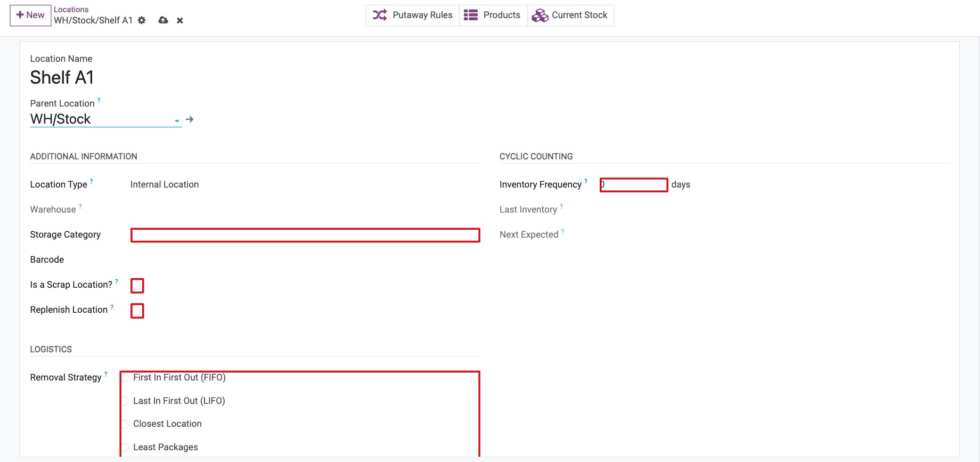Show help tooltip for Replenish Location
Image resolution: width=980 pixels, height=462 pixels.
point(112,306)
